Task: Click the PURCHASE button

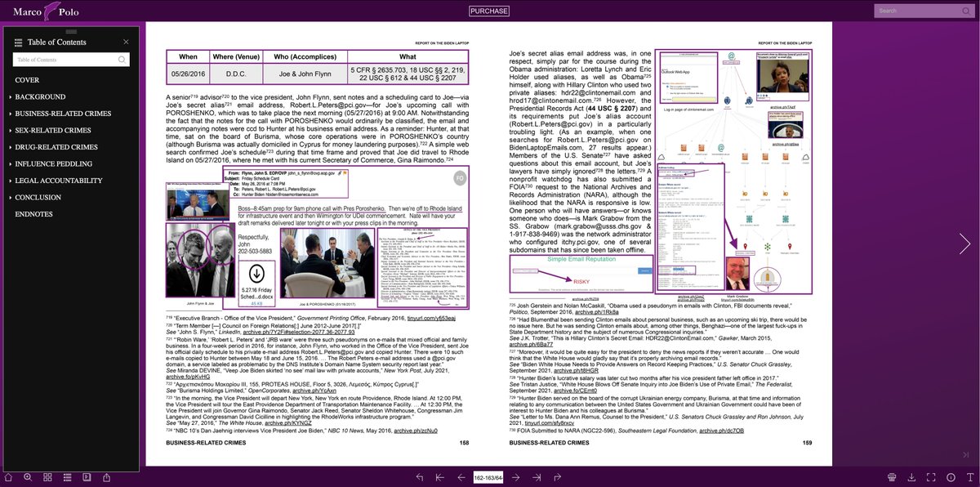Action: pos(489,11)
